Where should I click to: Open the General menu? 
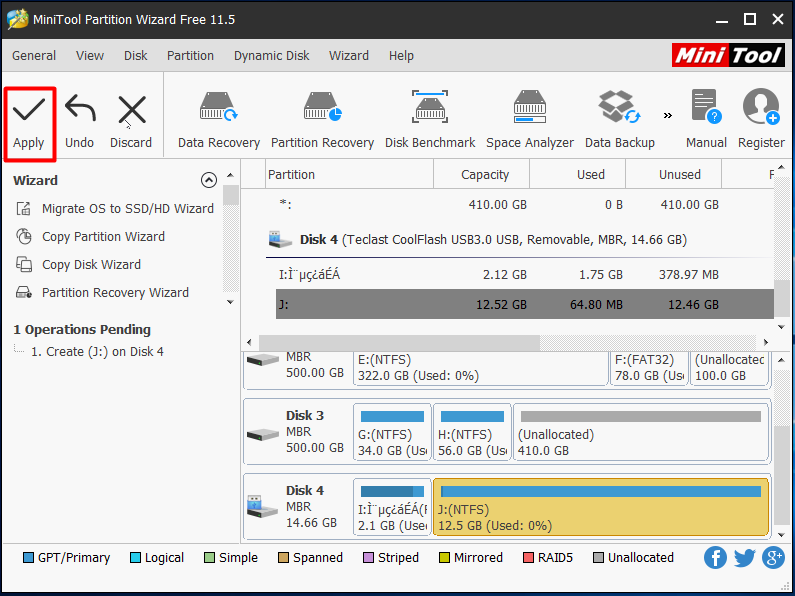pyautogui.click(x=34, y=55)
